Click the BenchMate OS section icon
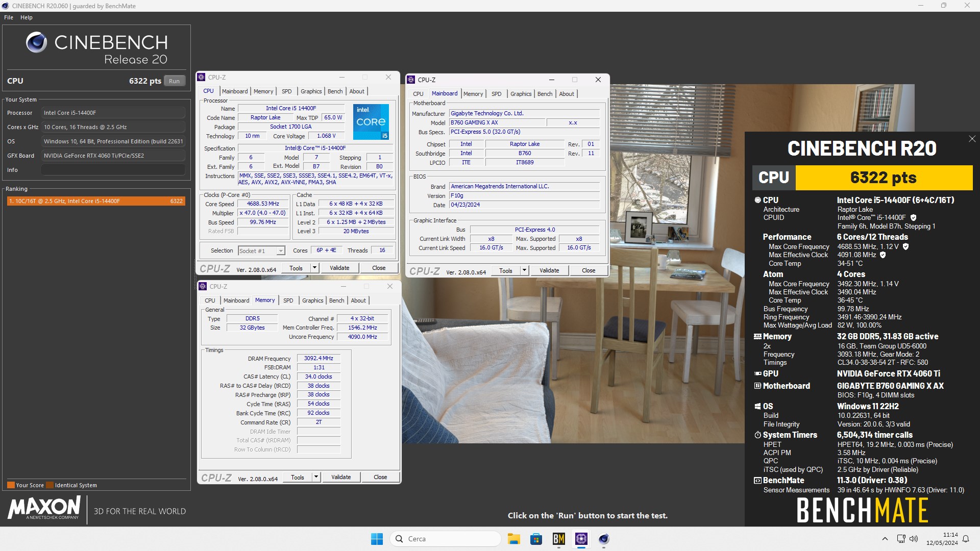 (x=758, y=407)
